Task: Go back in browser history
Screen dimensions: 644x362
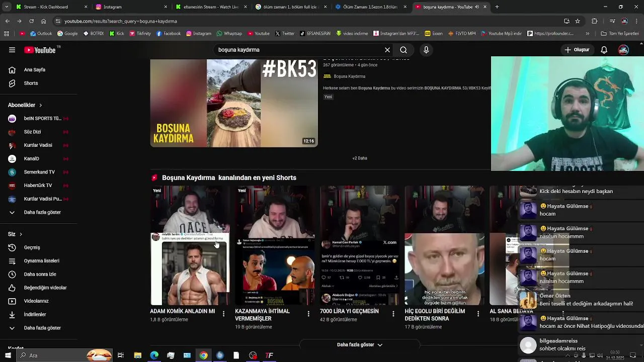Action: click(7, 21)
